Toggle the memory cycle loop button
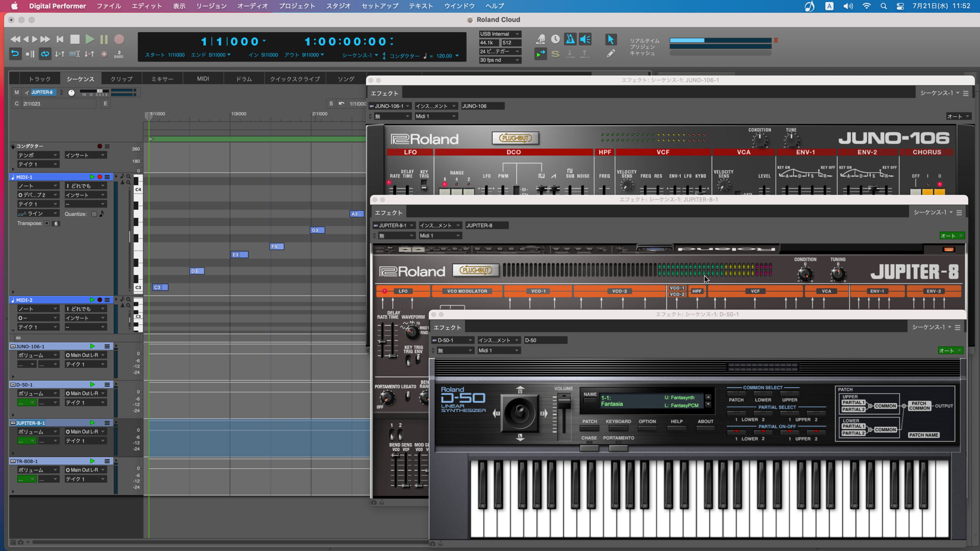This screenshot has width=980, height=551. coord(45,54)
